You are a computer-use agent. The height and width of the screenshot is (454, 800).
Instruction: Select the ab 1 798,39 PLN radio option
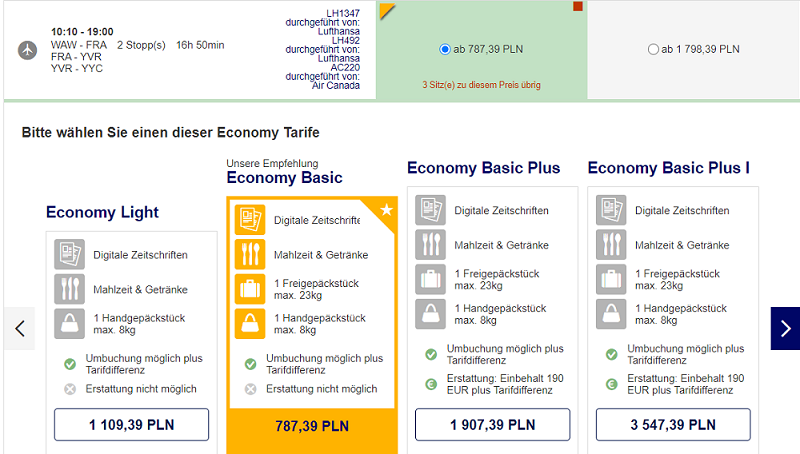pos(653,49)
